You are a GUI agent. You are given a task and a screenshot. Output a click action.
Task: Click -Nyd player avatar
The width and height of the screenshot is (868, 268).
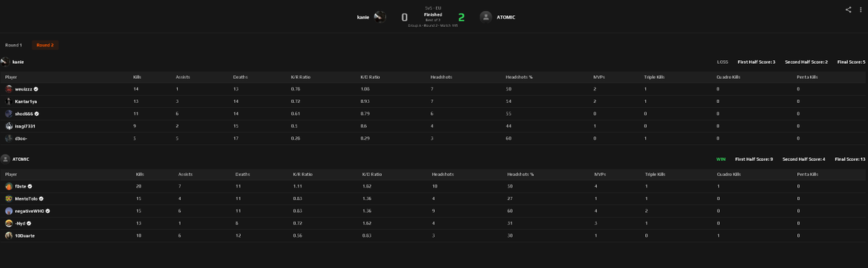[x=9, y=223]
